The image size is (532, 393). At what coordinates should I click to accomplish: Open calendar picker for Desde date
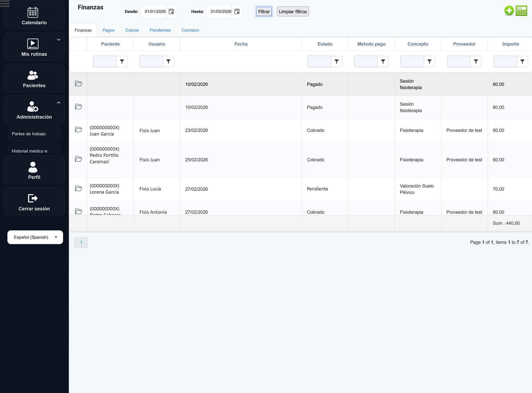click(x=171, y=12)
